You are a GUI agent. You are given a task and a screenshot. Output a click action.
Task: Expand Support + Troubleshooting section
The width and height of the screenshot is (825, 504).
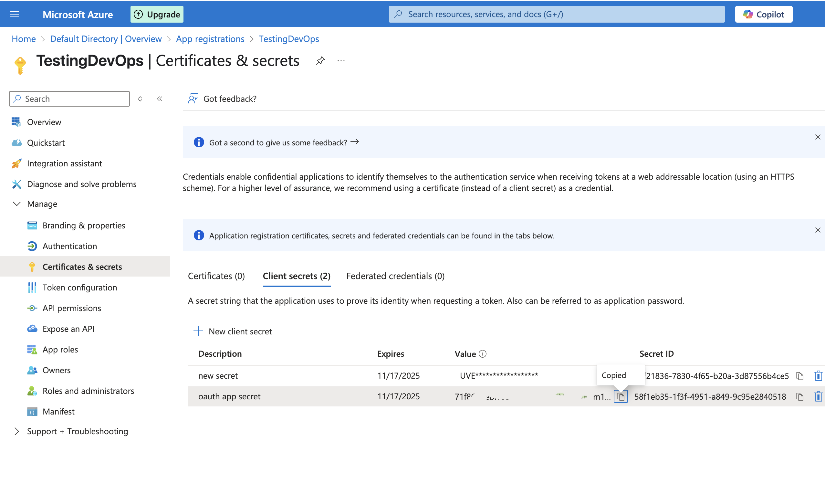(x=17, y=431)
